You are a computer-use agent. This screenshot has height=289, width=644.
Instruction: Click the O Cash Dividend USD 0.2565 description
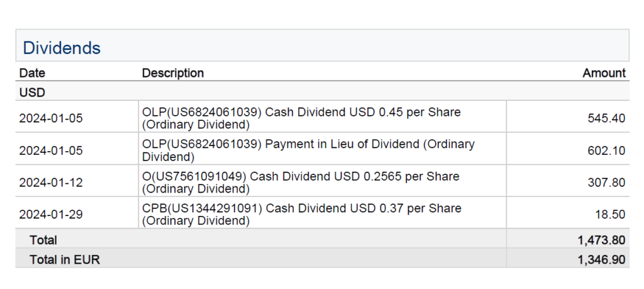(301, 182)
